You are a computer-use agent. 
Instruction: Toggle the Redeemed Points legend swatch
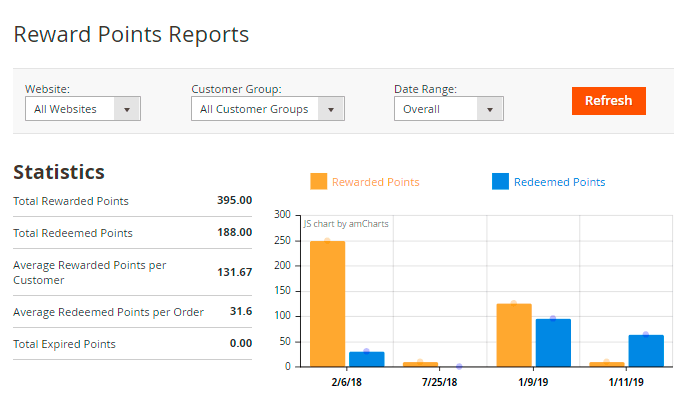pos(500,181)
